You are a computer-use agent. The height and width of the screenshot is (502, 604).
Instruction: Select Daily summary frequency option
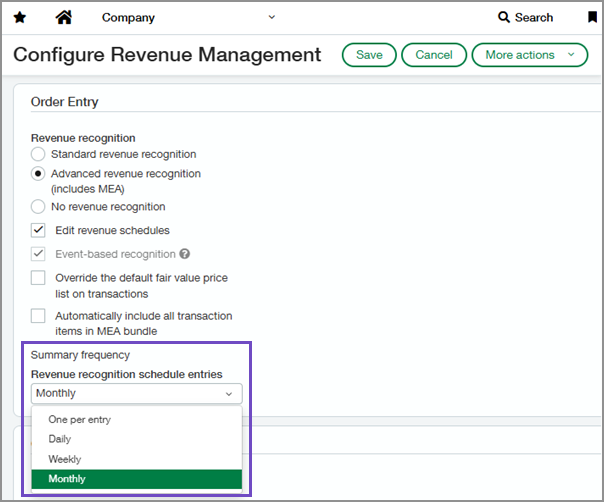pyautogui.click(x=60, y=439)
